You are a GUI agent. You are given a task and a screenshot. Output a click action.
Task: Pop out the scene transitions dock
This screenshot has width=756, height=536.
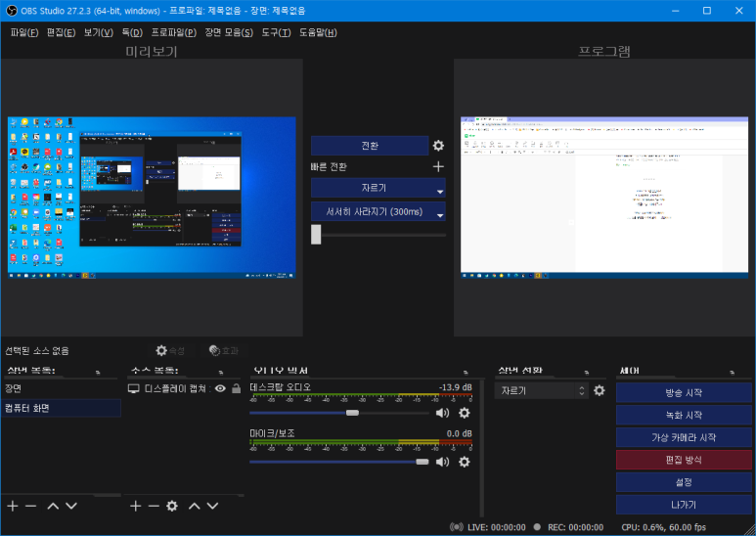(587, 372)
